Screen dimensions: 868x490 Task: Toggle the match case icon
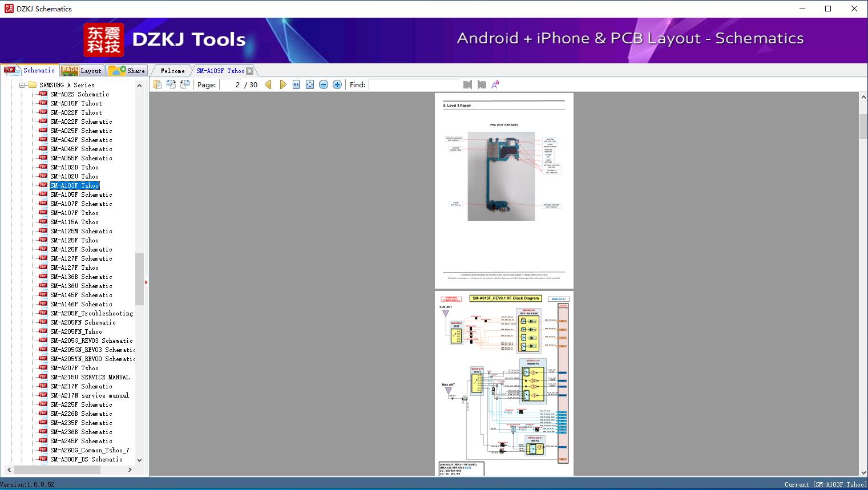click(x=495, y=84)
